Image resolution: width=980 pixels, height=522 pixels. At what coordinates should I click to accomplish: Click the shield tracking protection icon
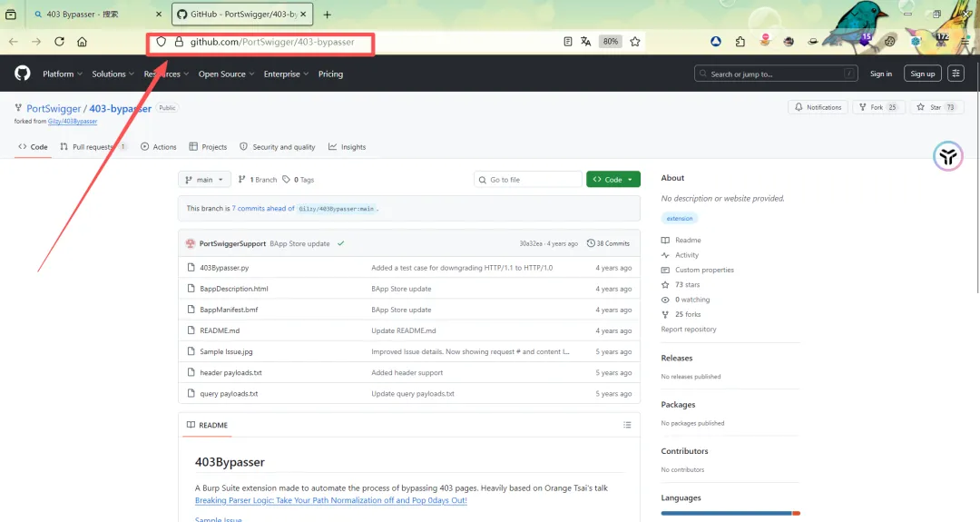(x=162, y=42)
